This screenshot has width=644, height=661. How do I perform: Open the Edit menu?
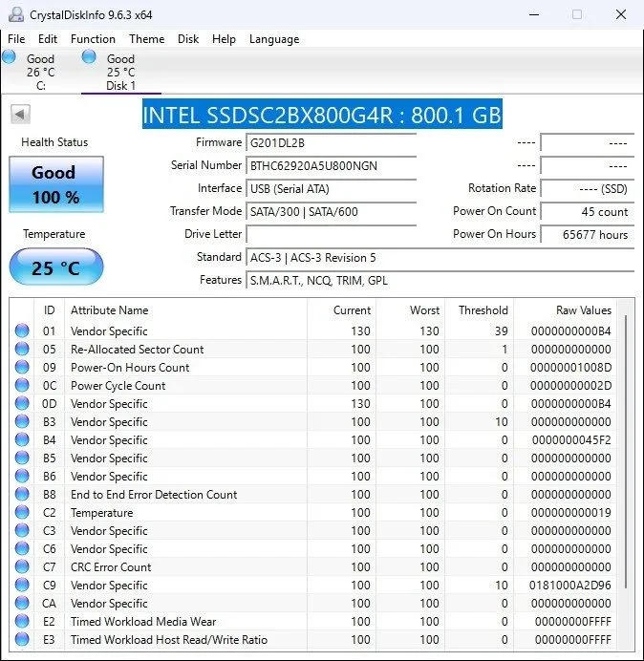coord(47,39)
